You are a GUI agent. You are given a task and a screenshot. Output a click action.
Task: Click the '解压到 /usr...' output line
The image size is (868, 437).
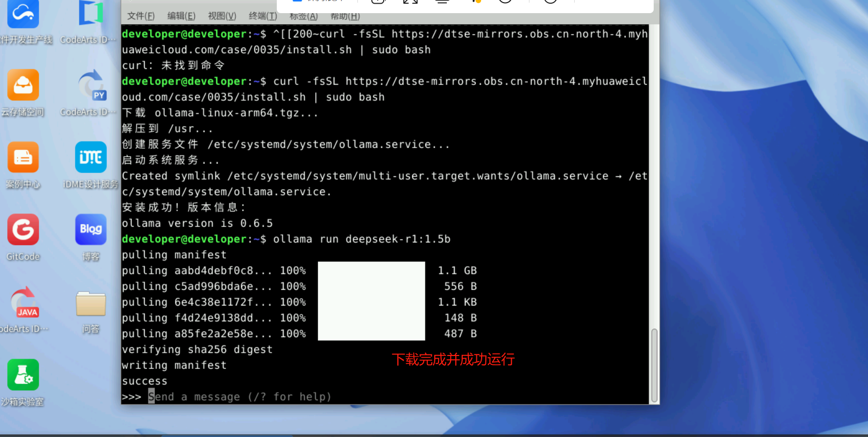click(x=167, y=128)
